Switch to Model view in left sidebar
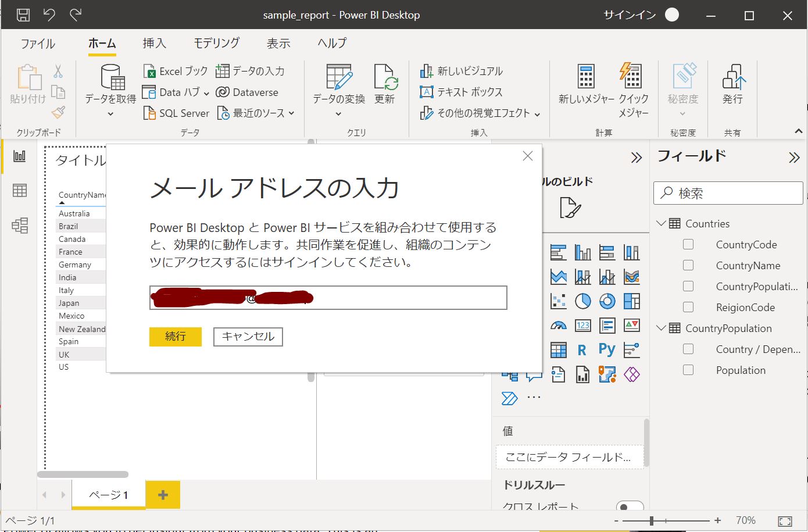The image size is (808, 532). click(20, 225)
